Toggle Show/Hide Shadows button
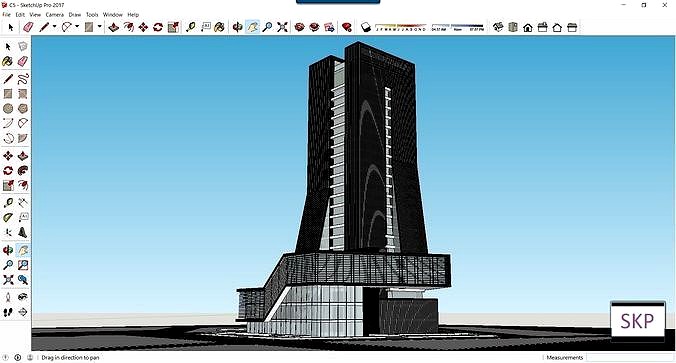676x363 pixels. (366, 27)
